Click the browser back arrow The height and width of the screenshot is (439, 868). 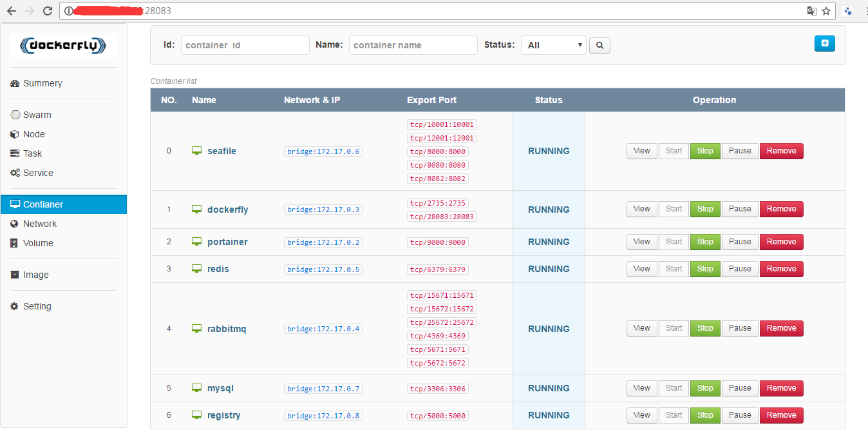tap(11, 11)
